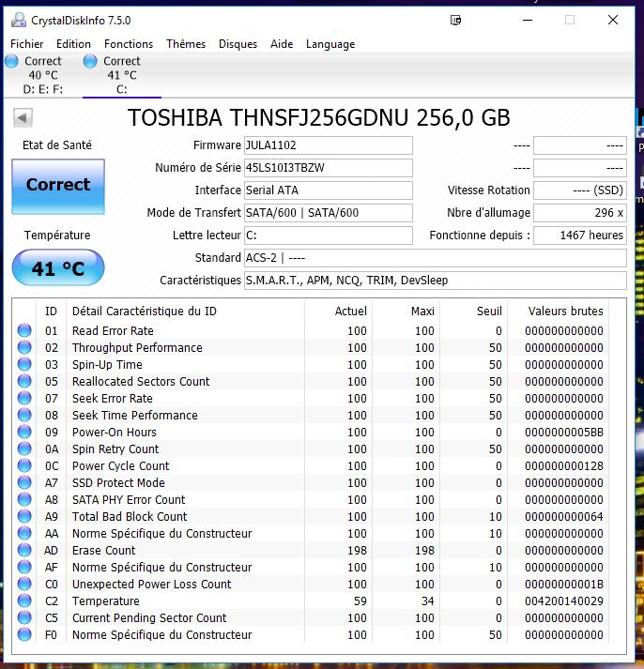Click status orb for row AA

[24, 533]
